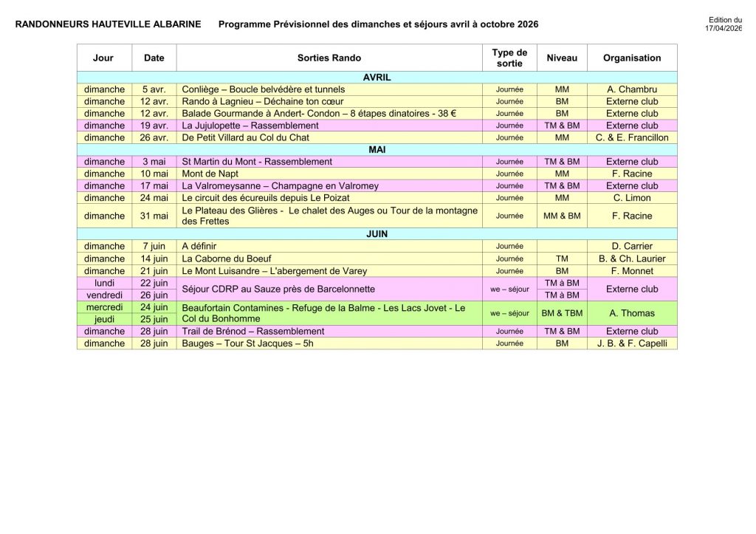This screenshot has height=534, width=756.
Task: Select the 'Sorties Rando' column header
Action: [329, 58]
